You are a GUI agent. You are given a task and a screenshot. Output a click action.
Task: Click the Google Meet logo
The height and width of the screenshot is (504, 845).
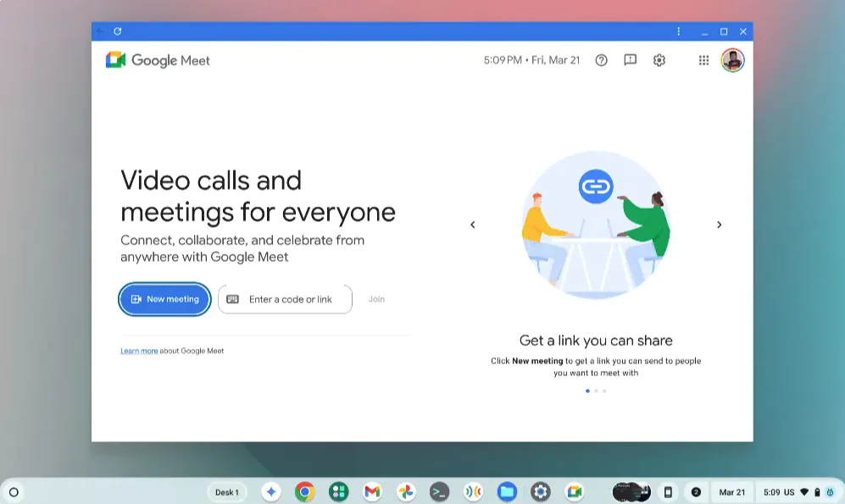coord(158,60)
